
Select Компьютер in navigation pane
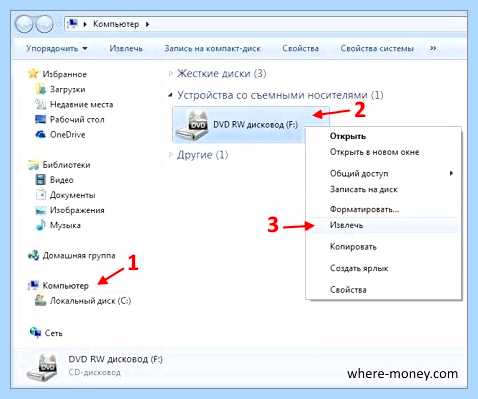click(66, 286)
